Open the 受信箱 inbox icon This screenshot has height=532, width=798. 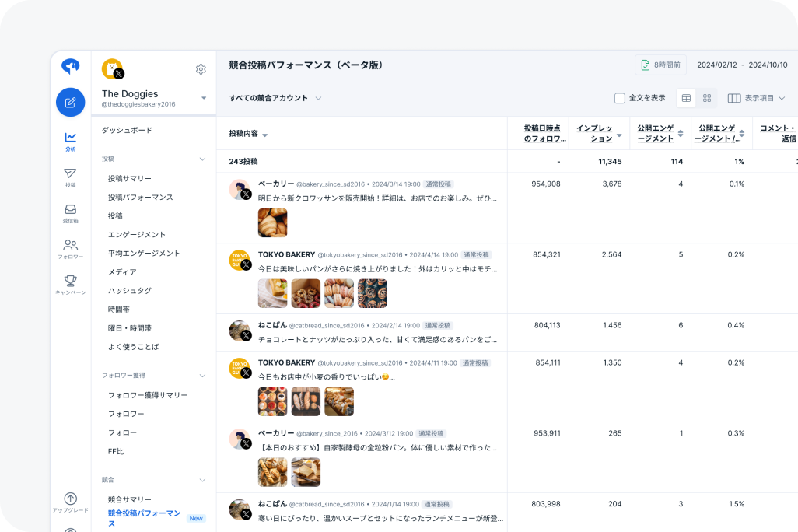click(70, 212)
